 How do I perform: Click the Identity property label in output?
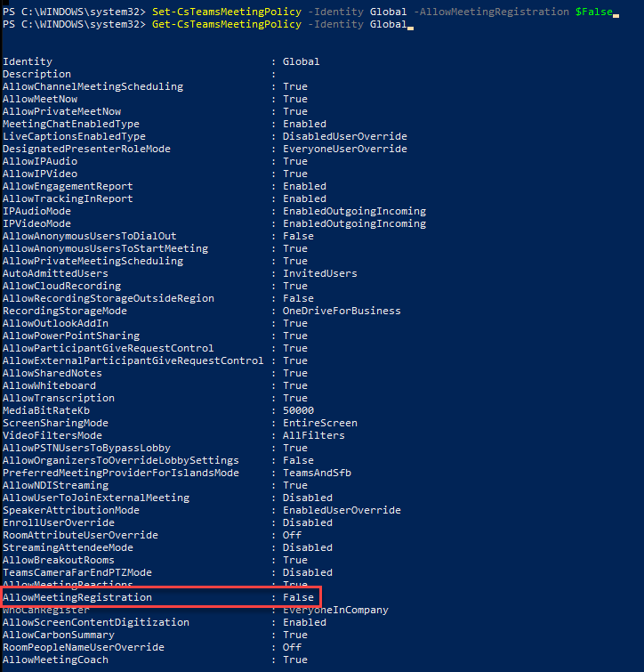coord(28,61)
